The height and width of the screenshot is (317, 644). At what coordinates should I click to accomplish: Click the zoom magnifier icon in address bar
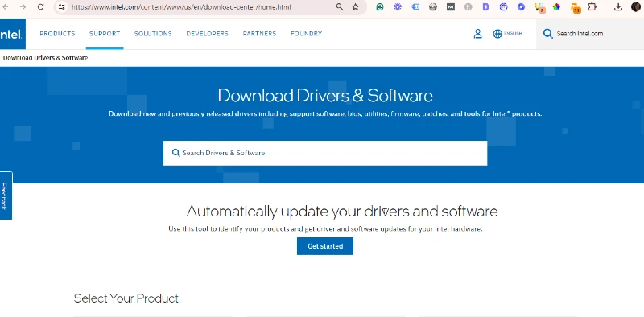(x=340, y=7)
